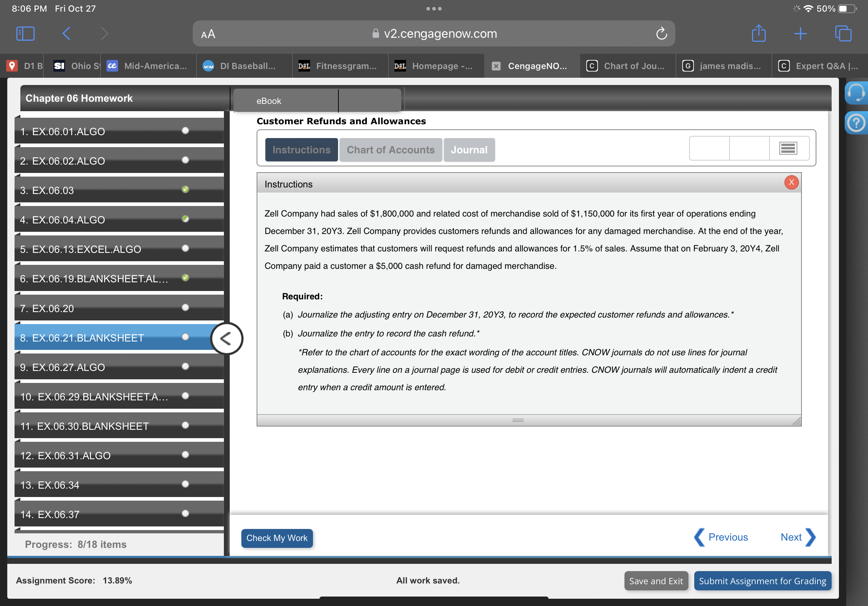This screenshot has height=606, width=868.
Task: Collapse the homework list with arrow circle
Action: pos(226,339)
